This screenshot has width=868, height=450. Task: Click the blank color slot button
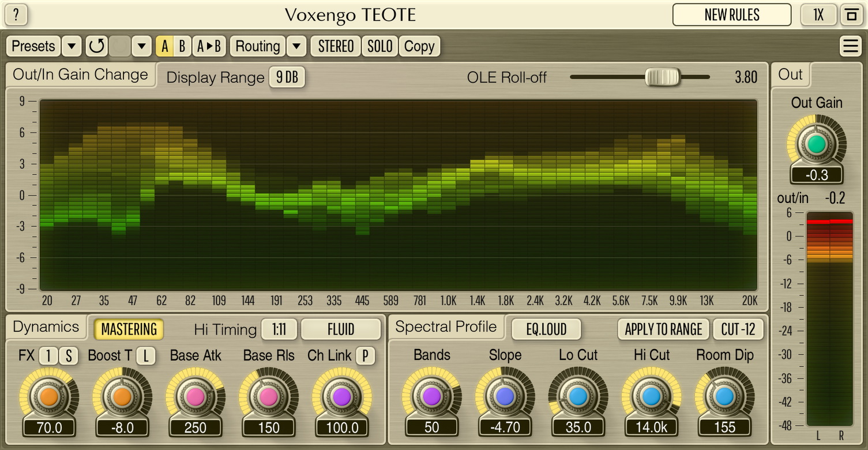(x=120, y=46)
